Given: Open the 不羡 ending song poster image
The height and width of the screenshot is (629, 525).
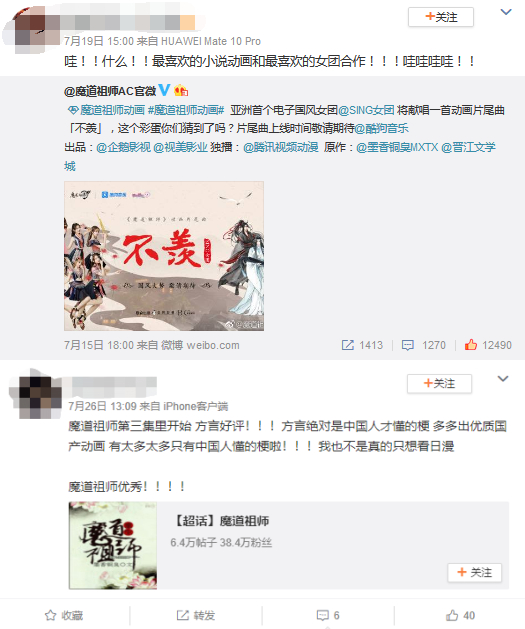Looking at the screenshot, I should coord(164,256).
